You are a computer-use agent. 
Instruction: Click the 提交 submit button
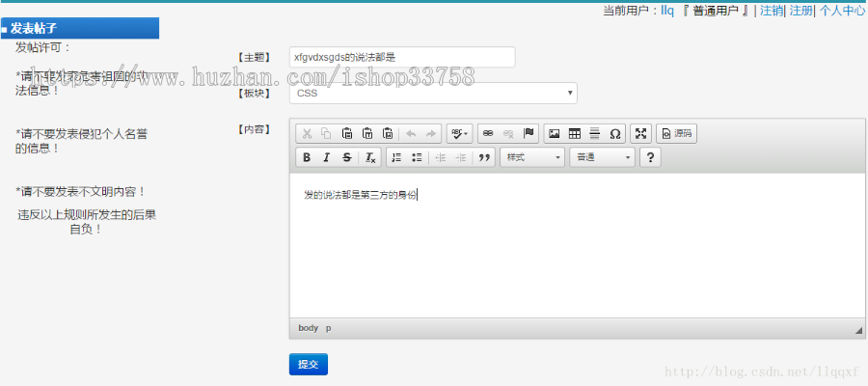click(309, 365)
